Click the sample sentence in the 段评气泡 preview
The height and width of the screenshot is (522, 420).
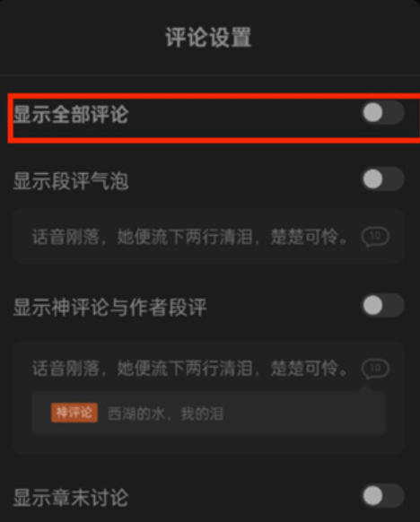pos(190,237)
